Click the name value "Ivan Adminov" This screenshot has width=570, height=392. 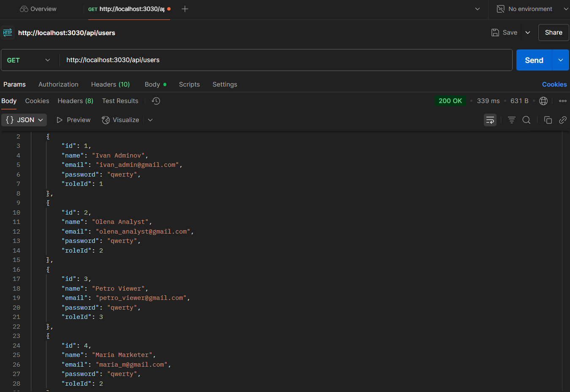pyautogui.click(x=119, y=155)
